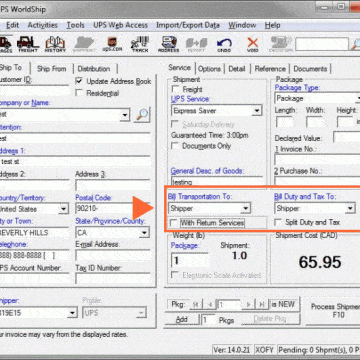Image resolution: width=360 pixels, height=360 pixels.
Task: Enable With Return Services checkbox
Action: pos(174,223)
